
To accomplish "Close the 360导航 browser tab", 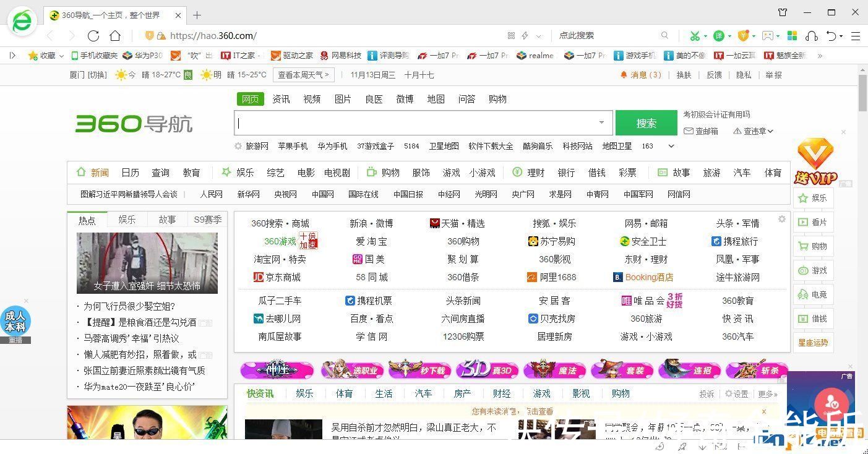I will pos(178,15).
